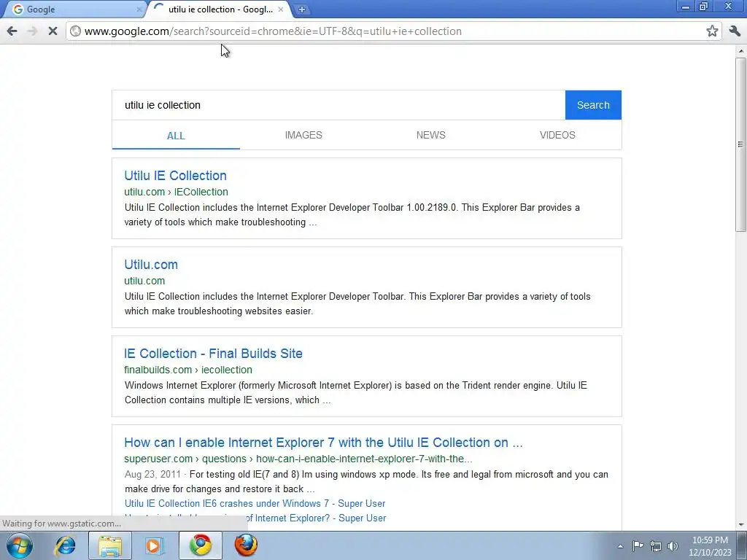Launch Firefox from the taskbar
Viewport: 747px width, 560px height.
(x=246, y=545)
